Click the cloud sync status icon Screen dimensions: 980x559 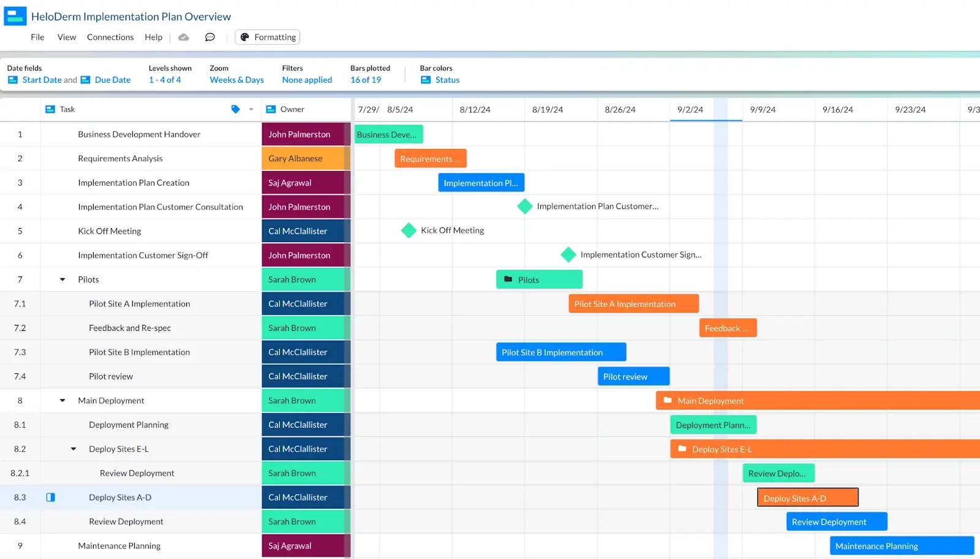click(x=183, y=37)
